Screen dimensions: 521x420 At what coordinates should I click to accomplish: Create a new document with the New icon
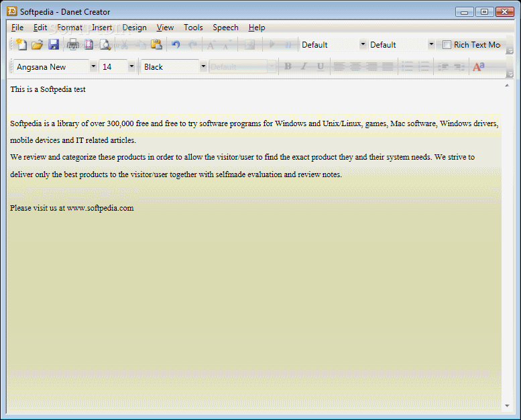(21, 44)
